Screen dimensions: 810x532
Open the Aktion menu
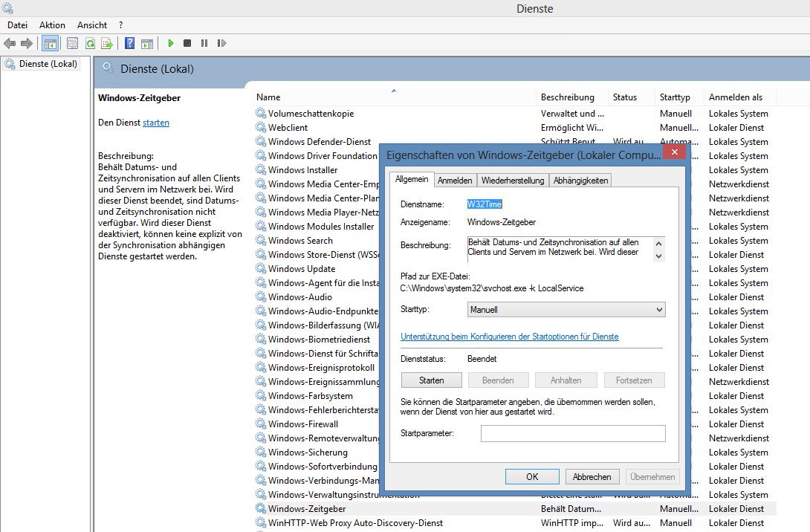pyautogui.click(x=52, y=25)
